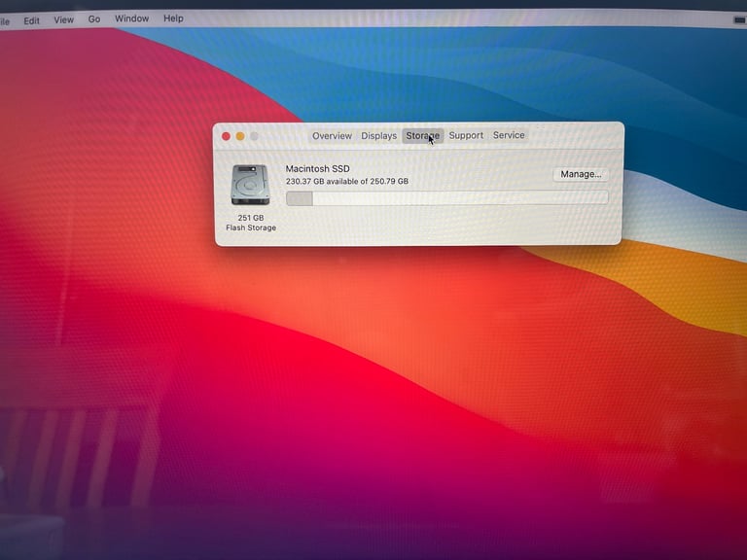The height and width of the screenshot is (560, 747).
Task: Close the About This Mac window
Action: click(226, 137)
